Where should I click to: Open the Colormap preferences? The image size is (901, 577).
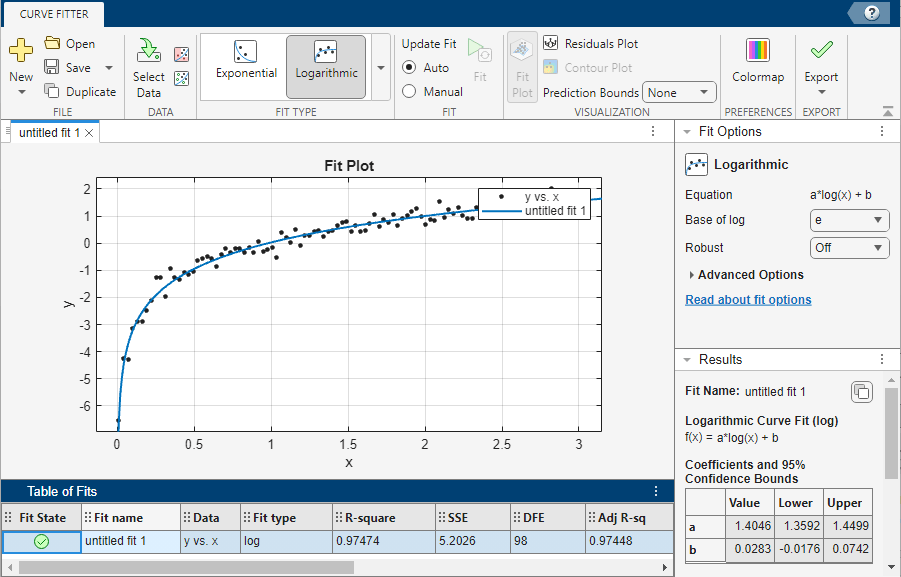pyautogui.click(x=758, y=62)
